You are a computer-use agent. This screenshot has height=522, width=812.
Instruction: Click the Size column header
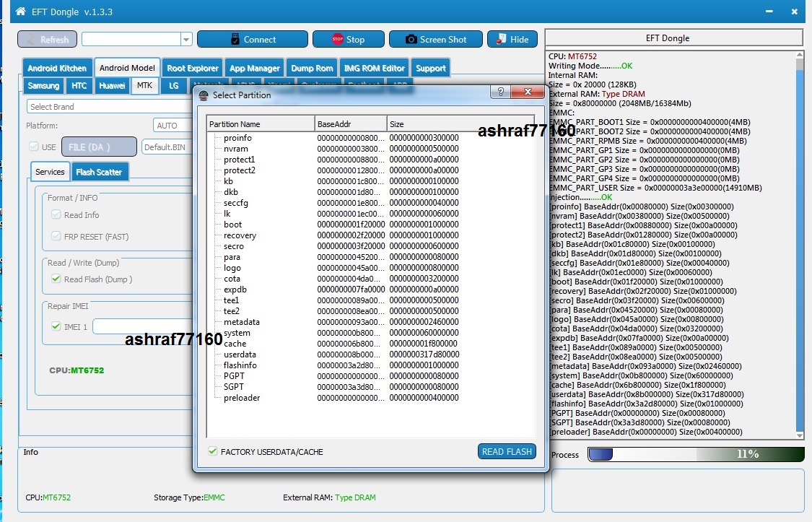[460, 123]
